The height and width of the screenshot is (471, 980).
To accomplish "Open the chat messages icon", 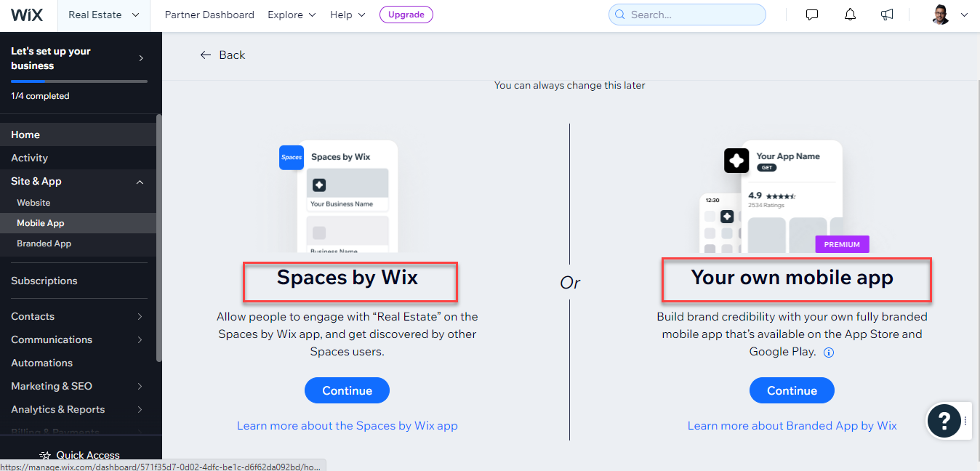I will point(811,15).
